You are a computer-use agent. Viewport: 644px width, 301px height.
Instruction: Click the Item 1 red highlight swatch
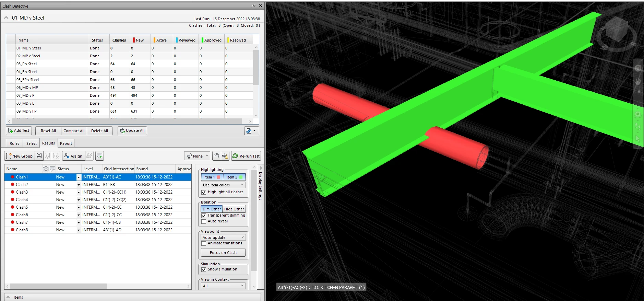coord(218,177)
